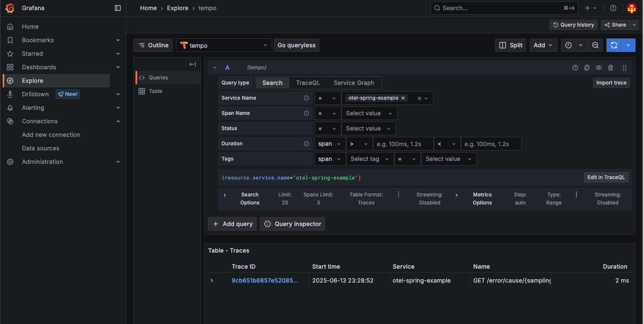Run query with the refresh icon
This screenshot has height=324, width=644.
(x=614, y=45)
